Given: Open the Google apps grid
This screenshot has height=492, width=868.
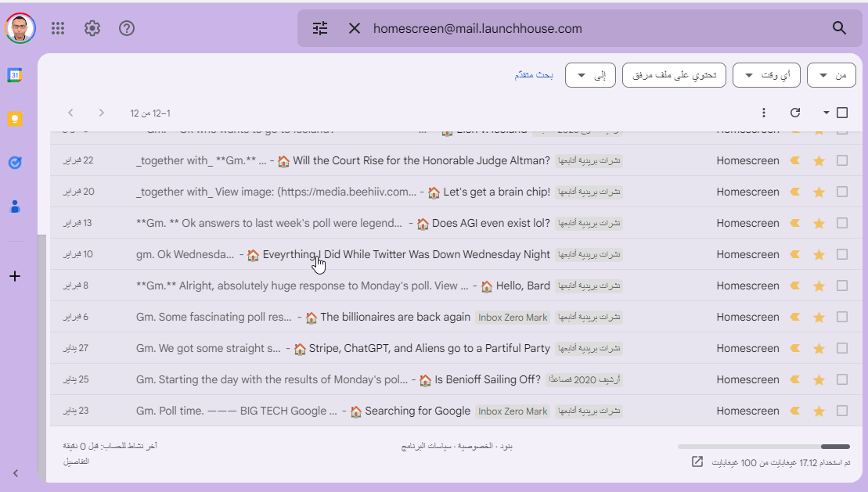Looking at the screenshot, I should pyautogui.click(x=57, y=28).
